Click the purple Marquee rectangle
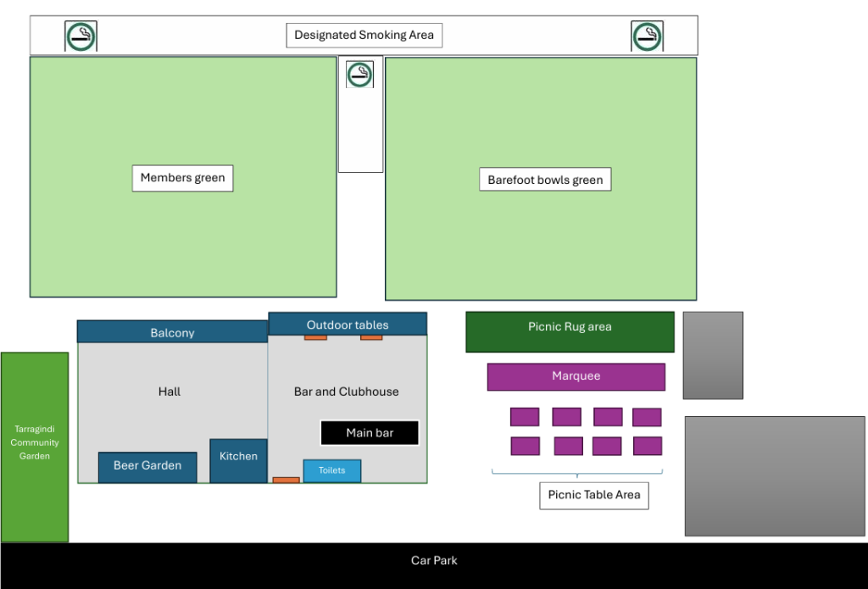Screen dimensions: 868x589 click(576, 376)
